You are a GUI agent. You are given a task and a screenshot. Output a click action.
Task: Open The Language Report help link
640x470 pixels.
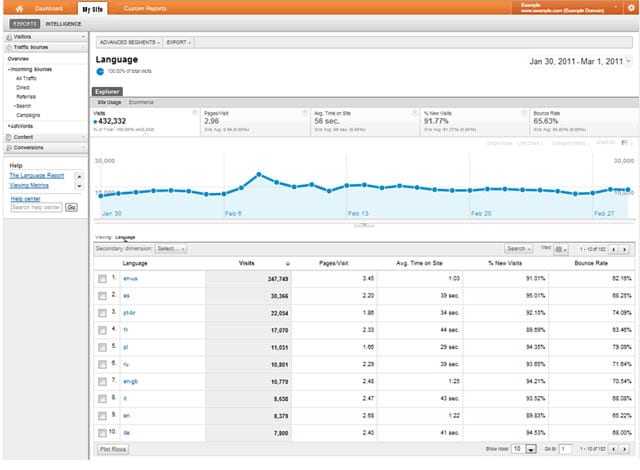[x=36, y=175]
